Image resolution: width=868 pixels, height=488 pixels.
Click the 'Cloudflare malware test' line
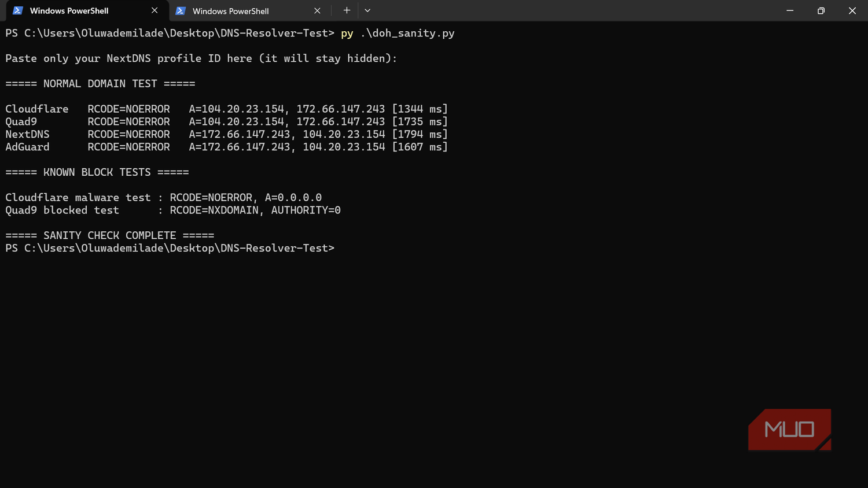click(164, 198)
